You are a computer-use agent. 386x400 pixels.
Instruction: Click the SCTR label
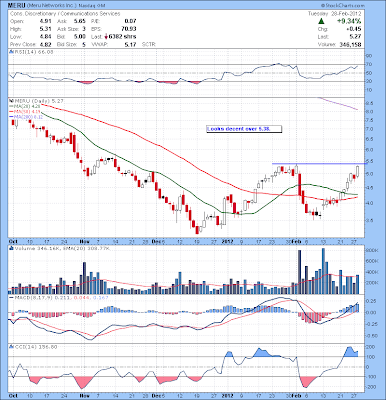tap(149, 44)
